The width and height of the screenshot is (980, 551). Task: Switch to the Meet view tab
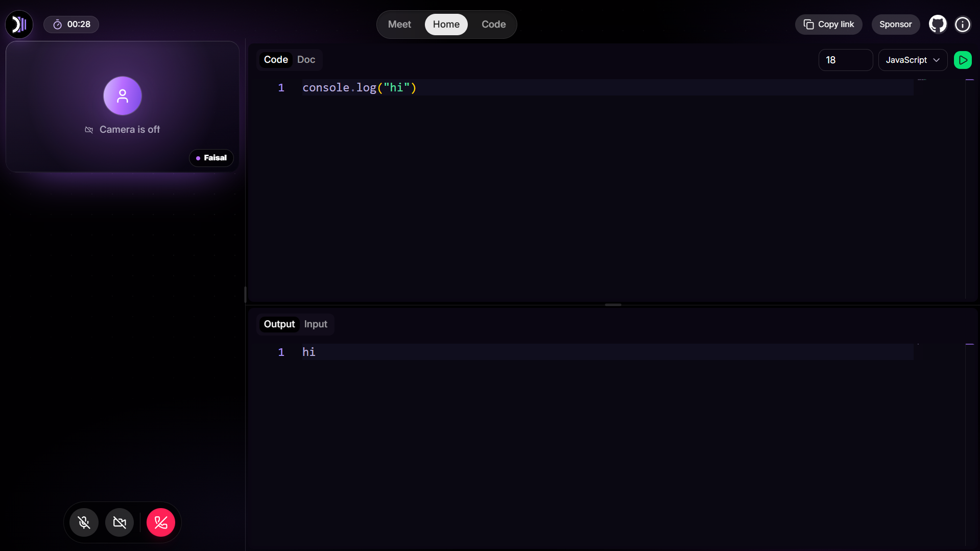point(399,25)
